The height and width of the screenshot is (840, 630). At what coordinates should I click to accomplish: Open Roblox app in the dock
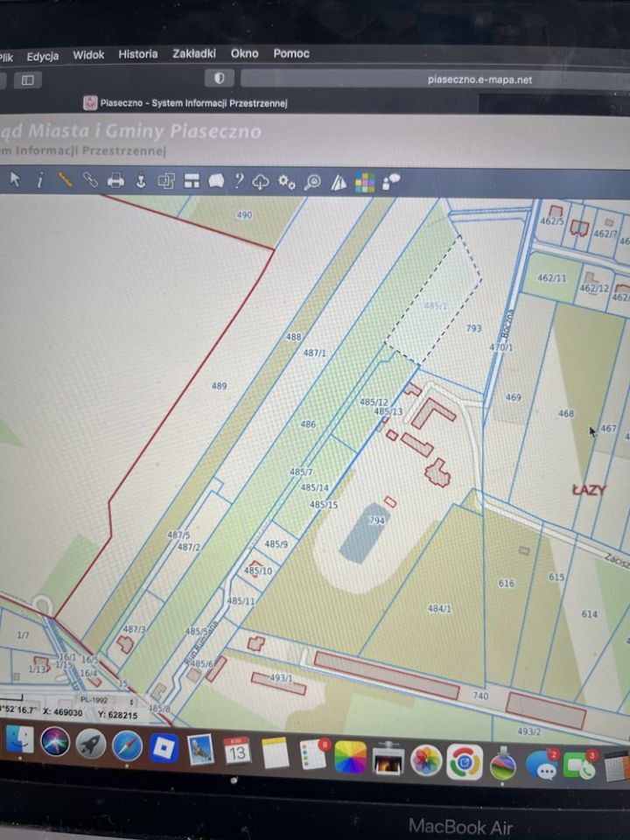click(x=164, y=748)
